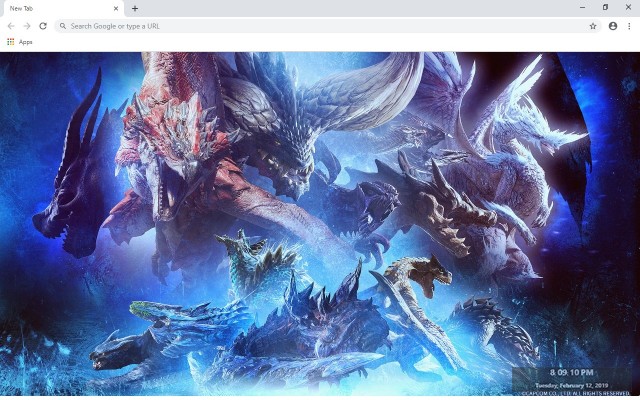
Task: Open the Chrome profile avatar menu
Action: (x=613, y=26)
